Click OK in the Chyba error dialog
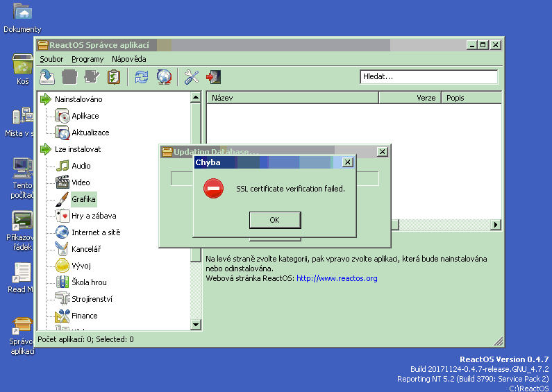 pos(275,220)
